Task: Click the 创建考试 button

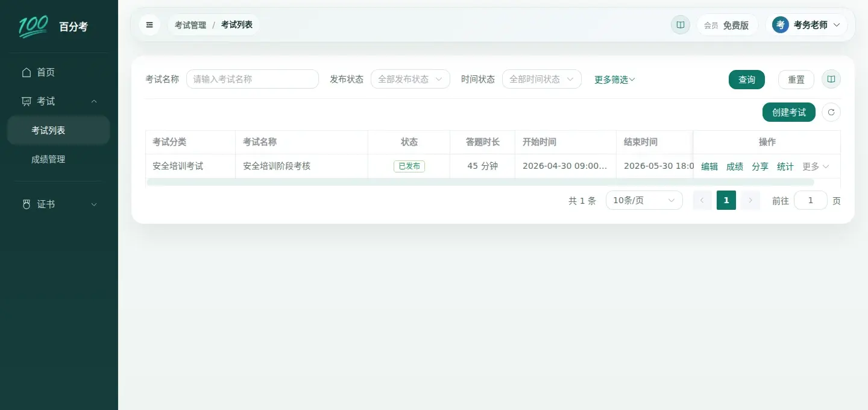Action: click(789, 112)
